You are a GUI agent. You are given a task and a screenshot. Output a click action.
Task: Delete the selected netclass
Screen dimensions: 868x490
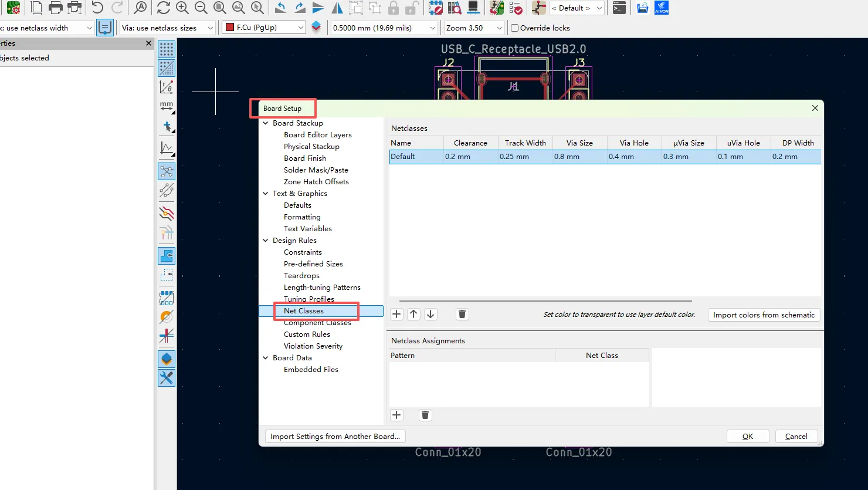[x=462, y=314]
